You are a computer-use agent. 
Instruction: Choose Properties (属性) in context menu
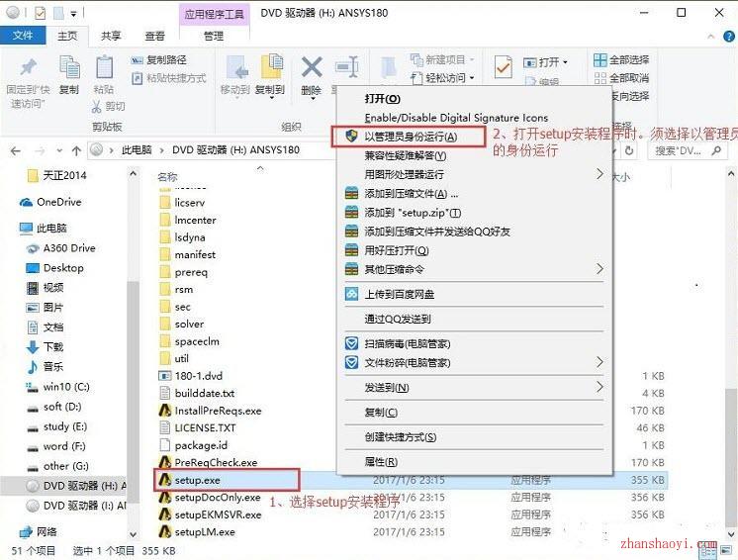pos(475,462)
